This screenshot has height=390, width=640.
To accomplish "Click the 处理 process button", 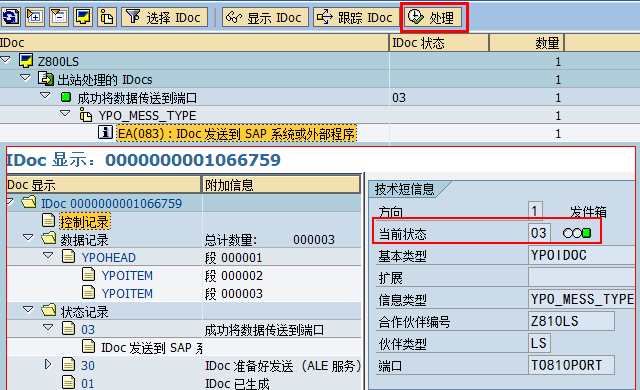I will click(x=433, y=17).
